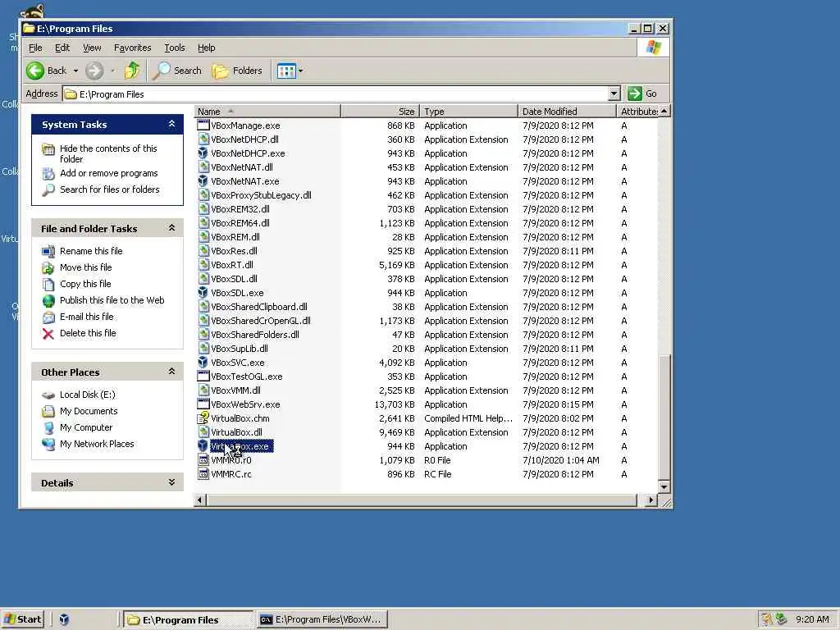Select VBoxNetDHCP.exe cube icon
The image size is (840, 630).
(203, 153)
